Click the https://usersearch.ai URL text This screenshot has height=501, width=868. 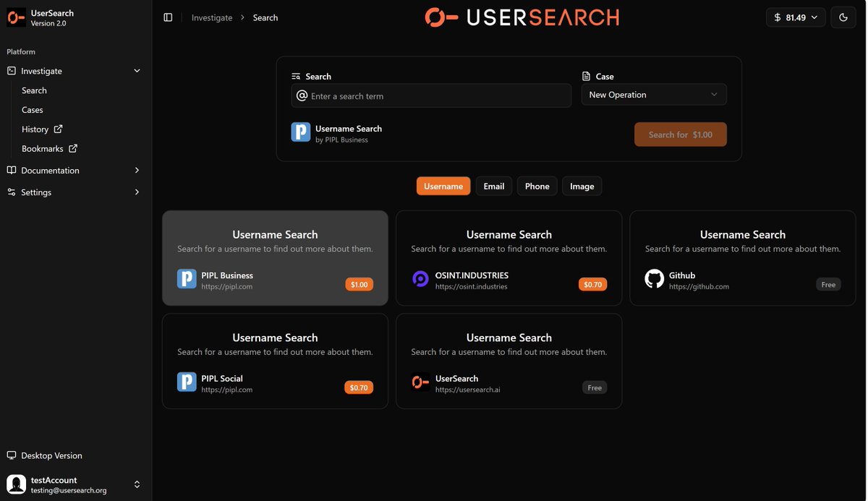click(467, 390)
